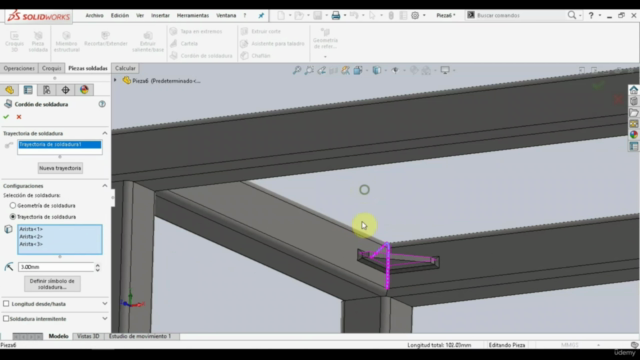
Task: Enable Soldadura intermitente checkbox
Action: point(6,318)
